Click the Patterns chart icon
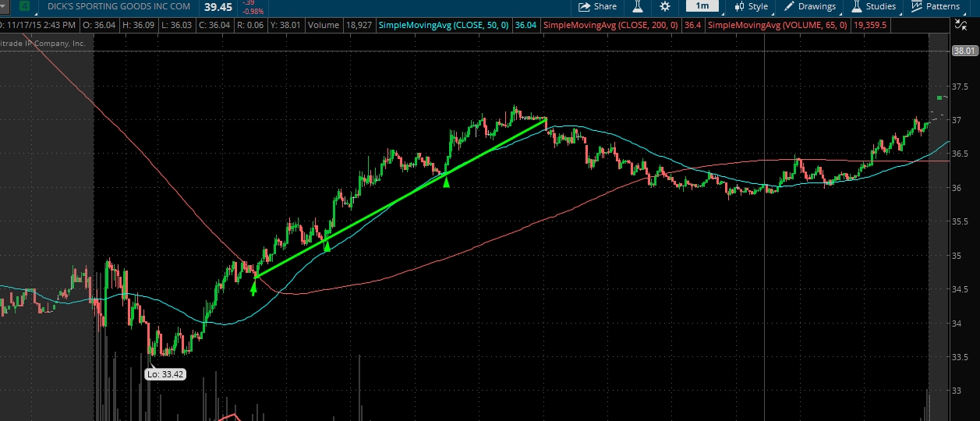Screen dimensions: 980x421 click(917, 6)
